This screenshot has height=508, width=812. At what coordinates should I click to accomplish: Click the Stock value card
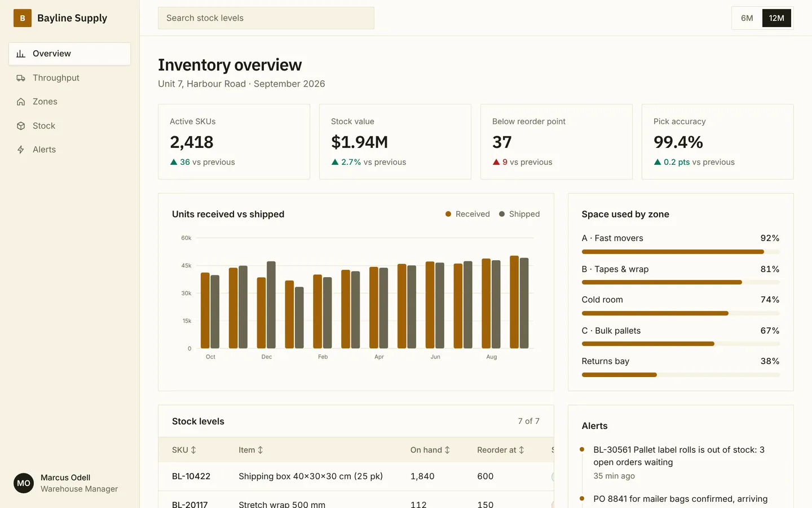pyautogui.click(x=395, y=142)
